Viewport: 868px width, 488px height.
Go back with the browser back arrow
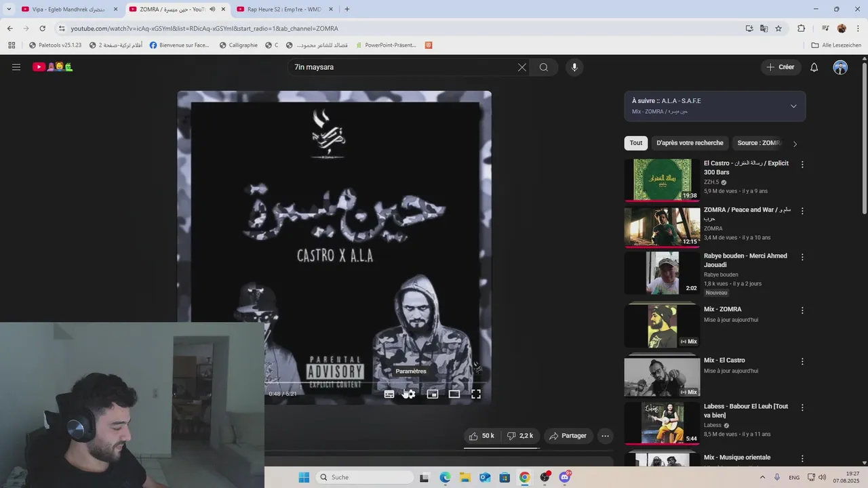click(9, 28)
